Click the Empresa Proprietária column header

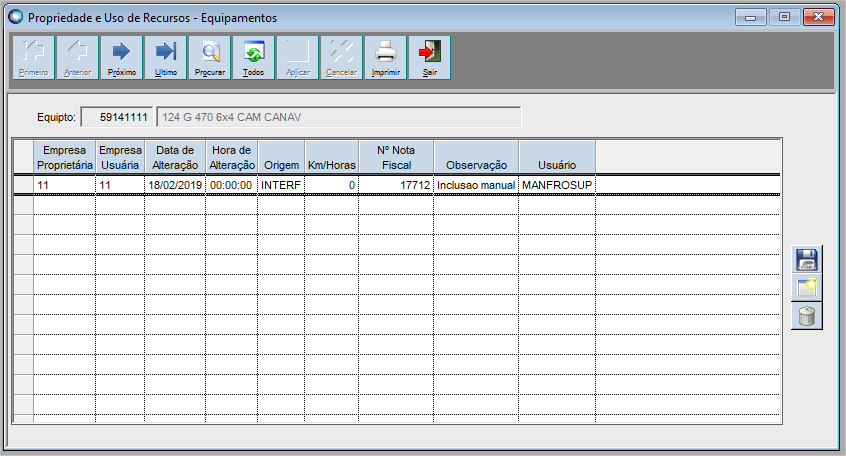tap(65, 157)
